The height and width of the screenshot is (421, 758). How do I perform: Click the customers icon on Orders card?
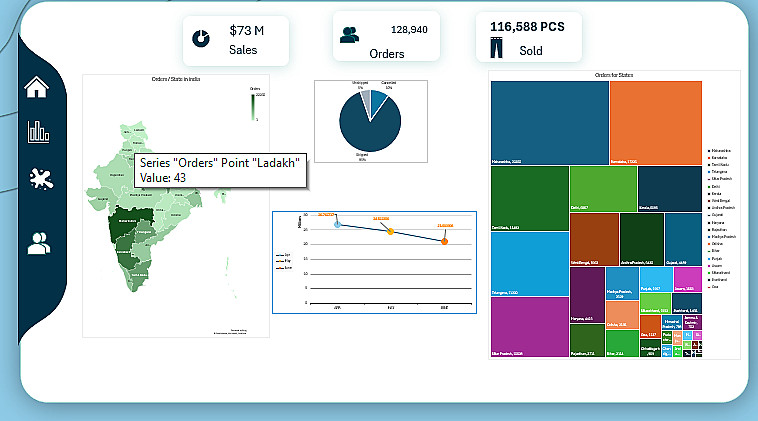(349, 35)
